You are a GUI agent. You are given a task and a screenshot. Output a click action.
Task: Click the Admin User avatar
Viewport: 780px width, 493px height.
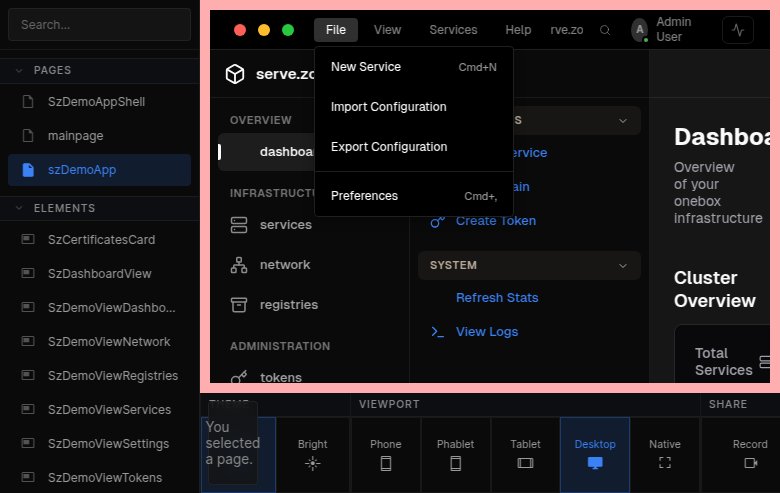(639, 30)
